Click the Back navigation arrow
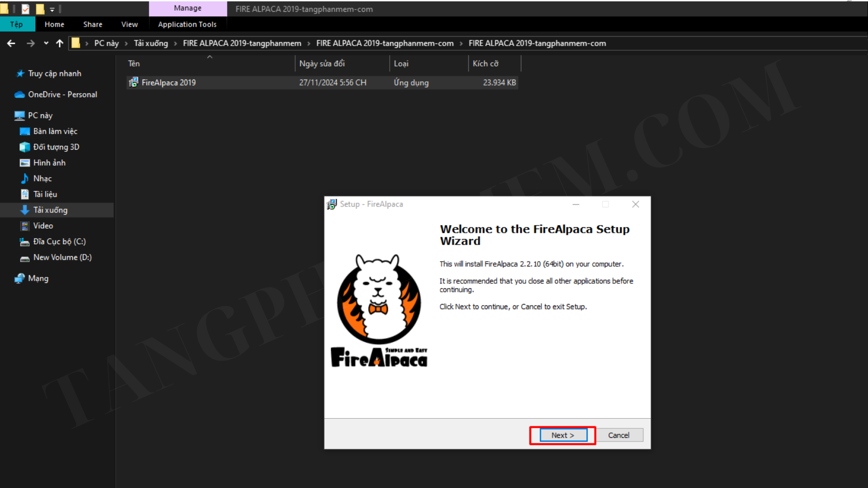This screenshot has width=868, height=488. pos(11,43)
